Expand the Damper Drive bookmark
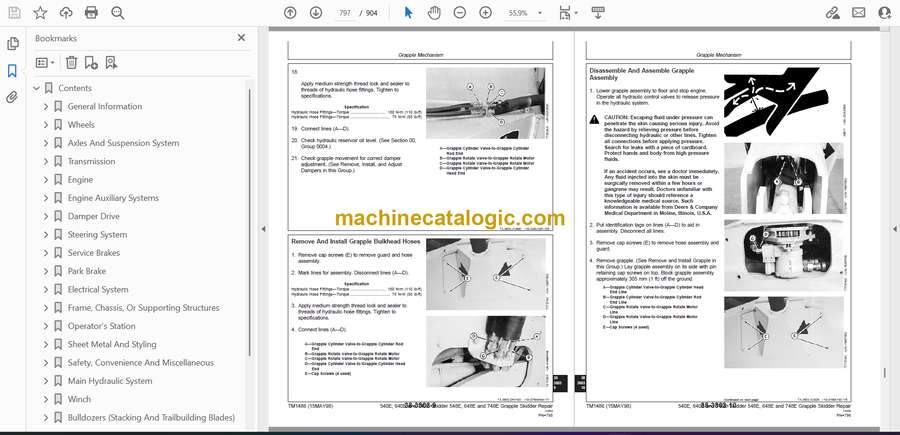The image size is (900, 435). [46, 216]
